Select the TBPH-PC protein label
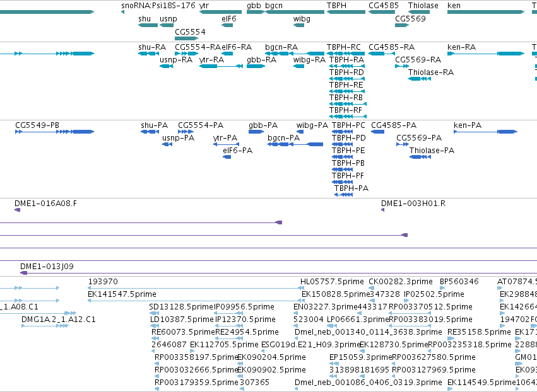This screenshot has width=537, height=392. pos(348,125)
